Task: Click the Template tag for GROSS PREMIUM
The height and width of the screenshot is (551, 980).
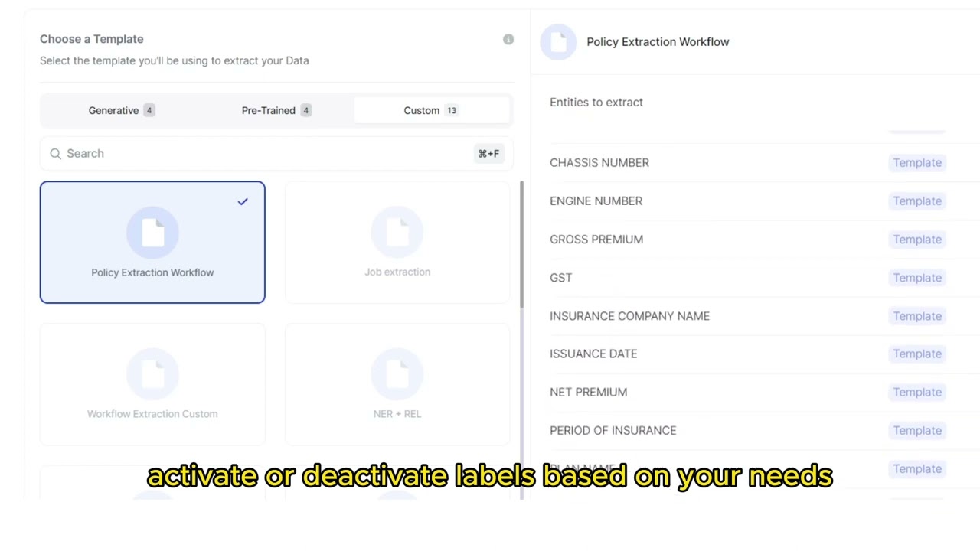Action: 917,239
